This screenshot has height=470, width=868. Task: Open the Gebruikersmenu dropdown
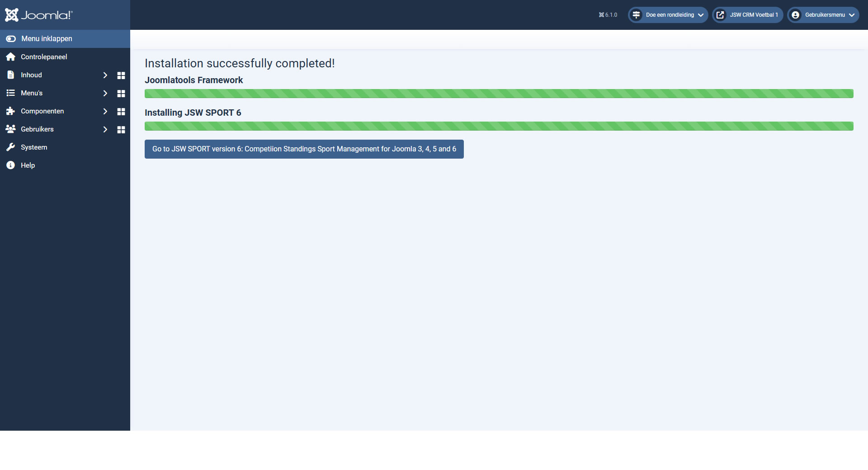(823, 15)
